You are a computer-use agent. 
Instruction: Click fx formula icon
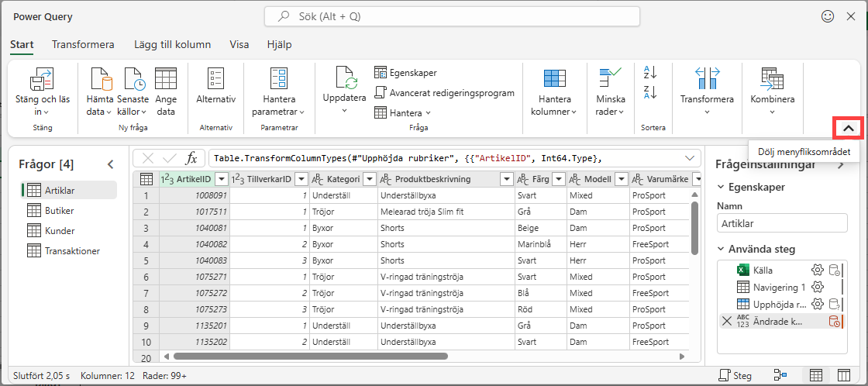coord(191,158)
